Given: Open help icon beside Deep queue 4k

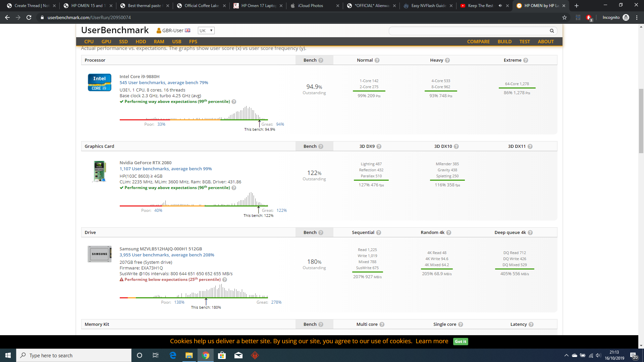Looking at the screenshot, I should 530,233.
